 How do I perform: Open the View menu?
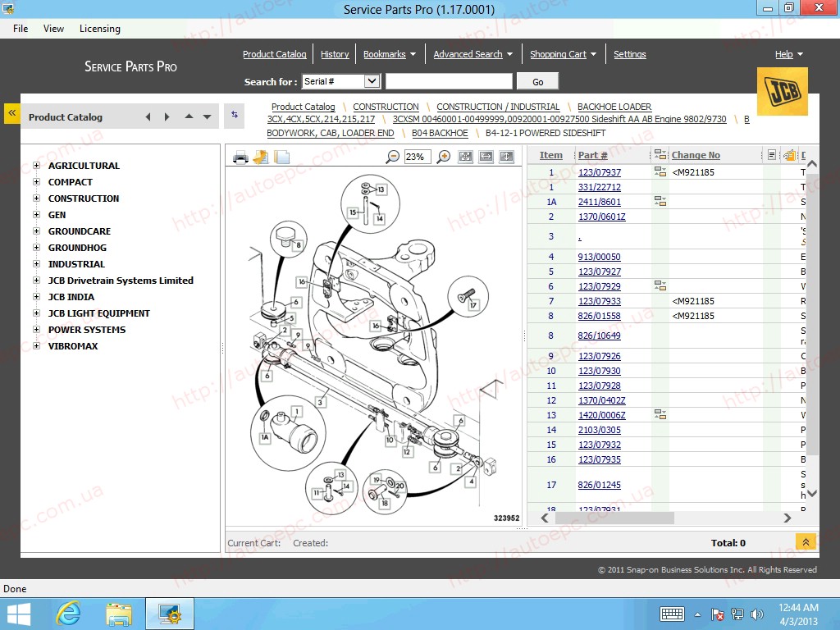(53, 29)
